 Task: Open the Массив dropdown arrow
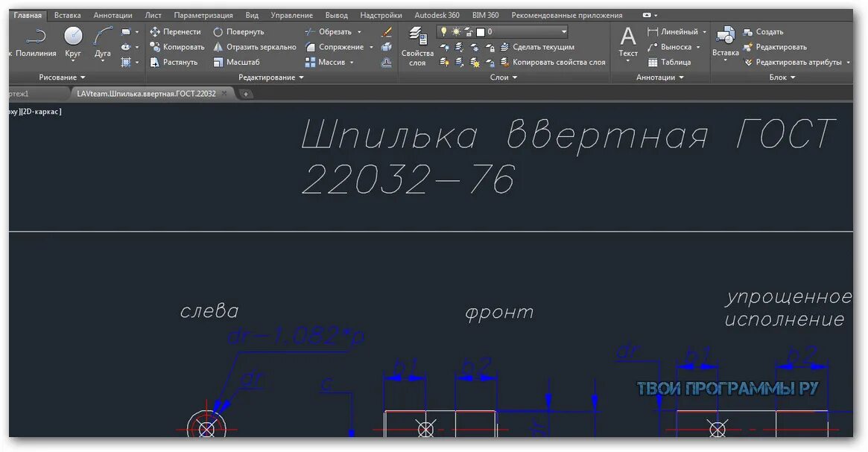point(352,62)
